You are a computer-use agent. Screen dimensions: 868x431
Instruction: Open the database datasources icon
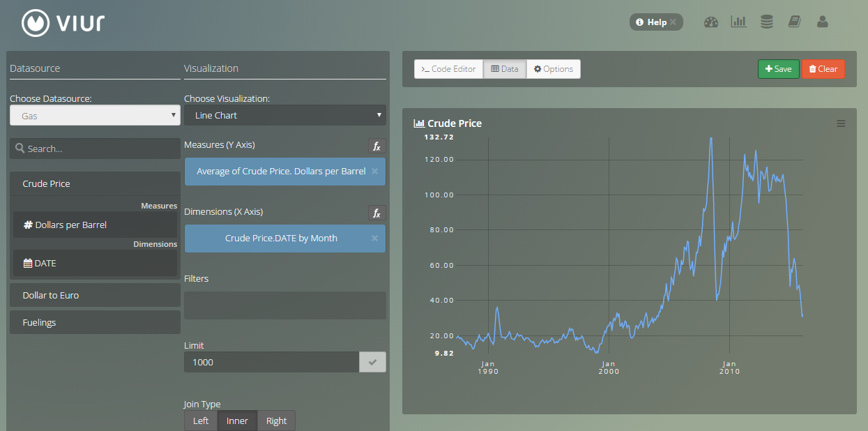766,22
